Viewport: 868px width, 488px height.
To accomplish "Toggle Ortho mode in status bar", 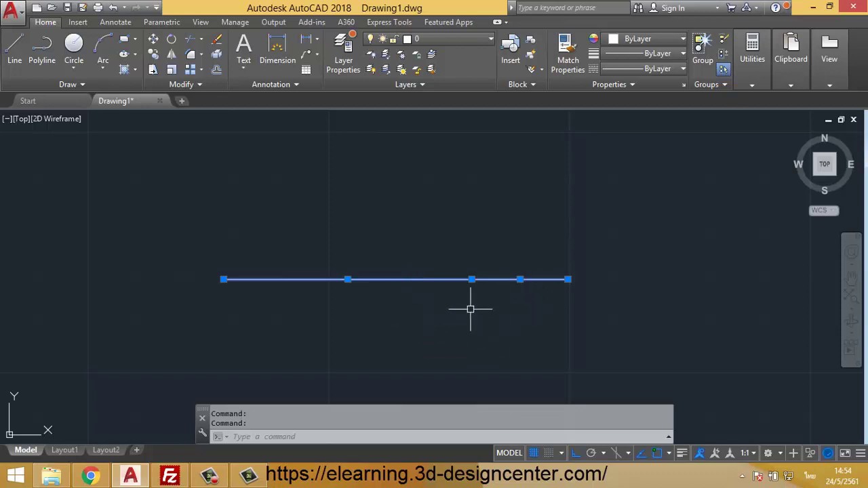I will (x=576, y=453).
